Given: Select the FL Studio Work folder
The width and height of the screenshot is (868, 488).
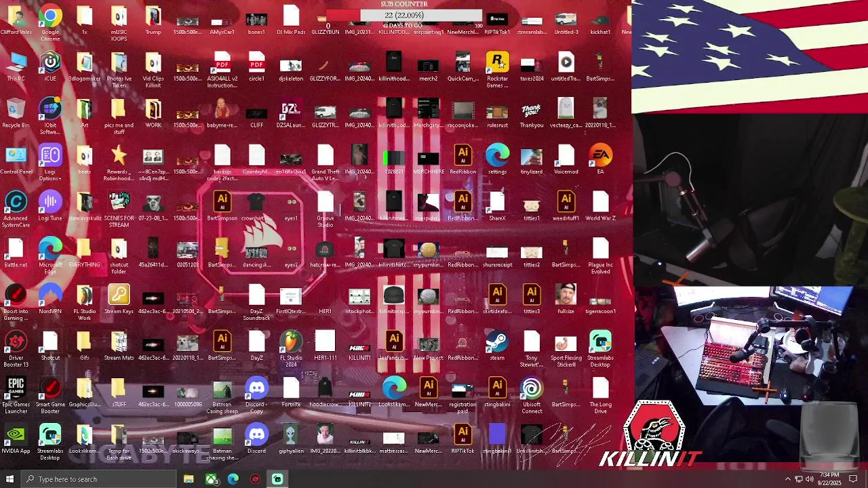Looking at the screenshot, I should pyautogui.click(x=84, y=302).
